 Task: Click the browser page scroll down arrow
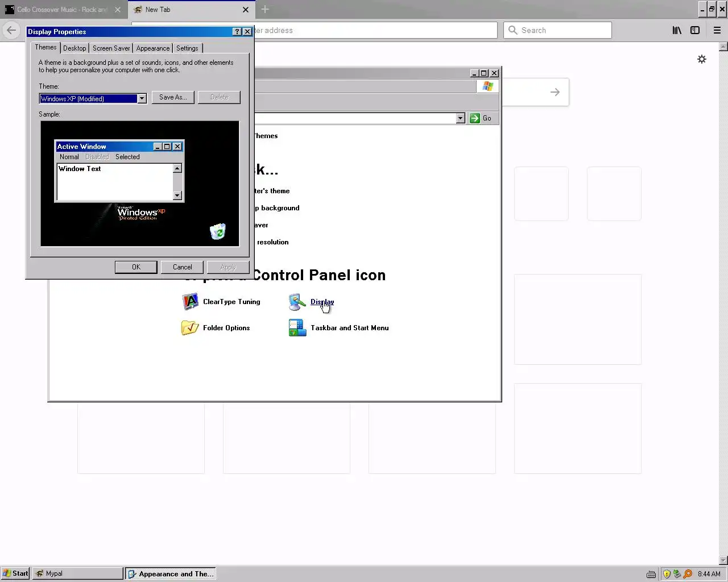coord(723,560)
